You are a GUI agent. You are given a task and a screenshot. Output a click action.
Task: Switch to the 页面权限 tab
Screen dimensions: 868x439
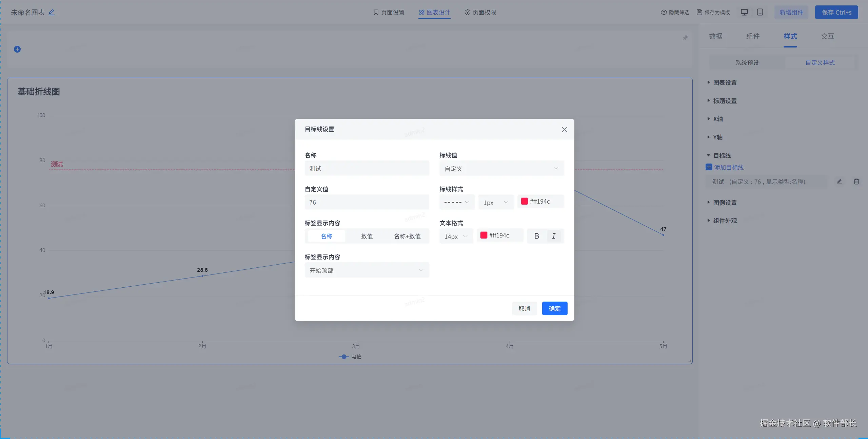click(480, 12)
